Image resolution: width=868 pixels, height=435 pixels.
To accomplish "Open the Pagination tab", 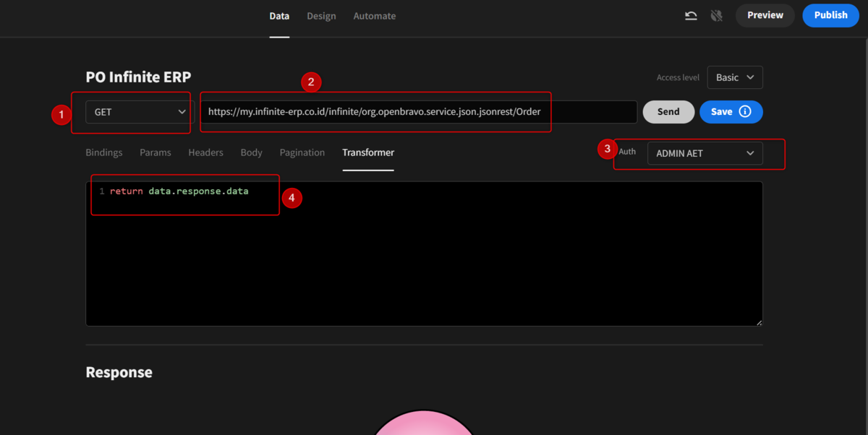I will tap(302, 152).
